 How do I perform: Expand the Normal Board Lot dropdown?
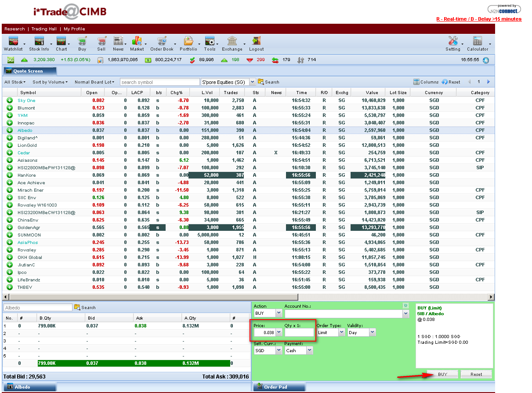[x=94, y=82]
